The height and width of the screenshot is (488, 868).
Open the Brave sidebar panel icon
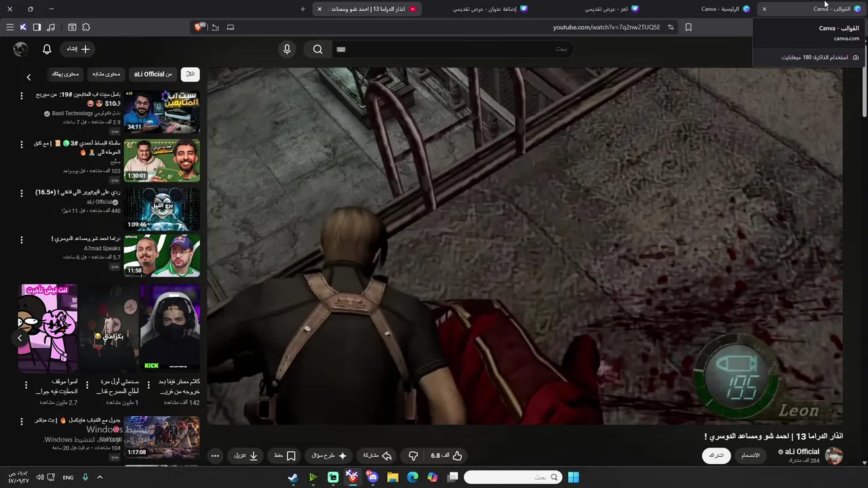tap(37, 27)
